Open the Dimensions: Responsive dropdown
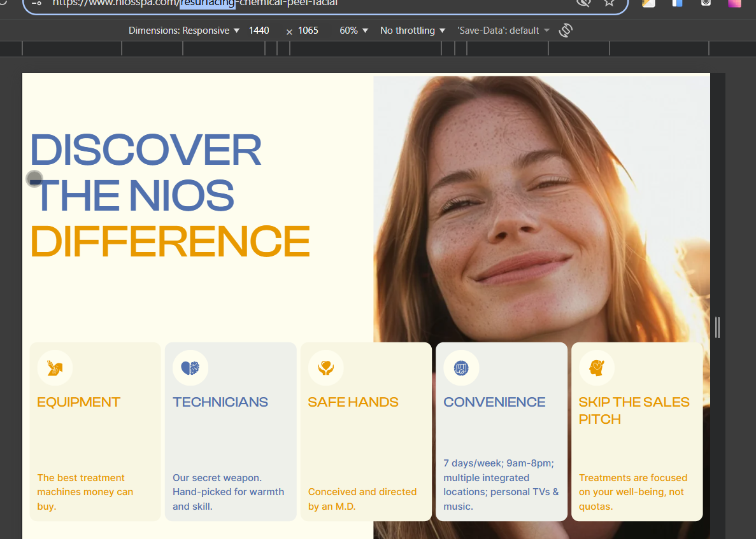Image resolution: width=756 pixels, height=539 pixels. coord(184,31)
